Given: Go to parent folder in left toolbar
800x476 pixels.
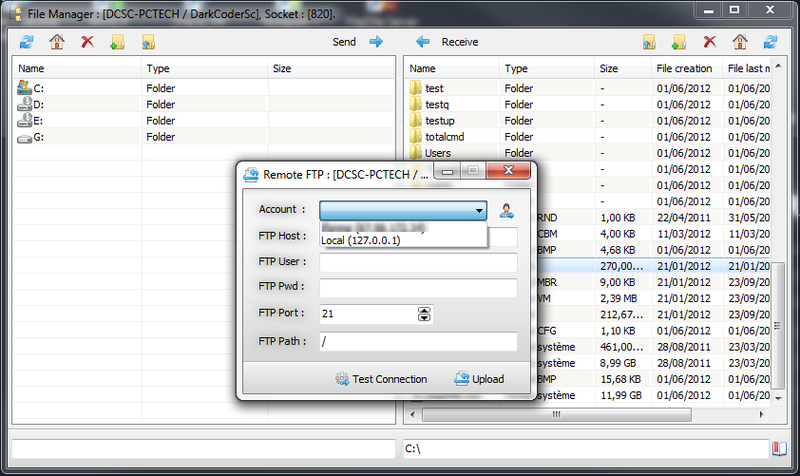Looking at the screenshot, I should pos(148,42).
